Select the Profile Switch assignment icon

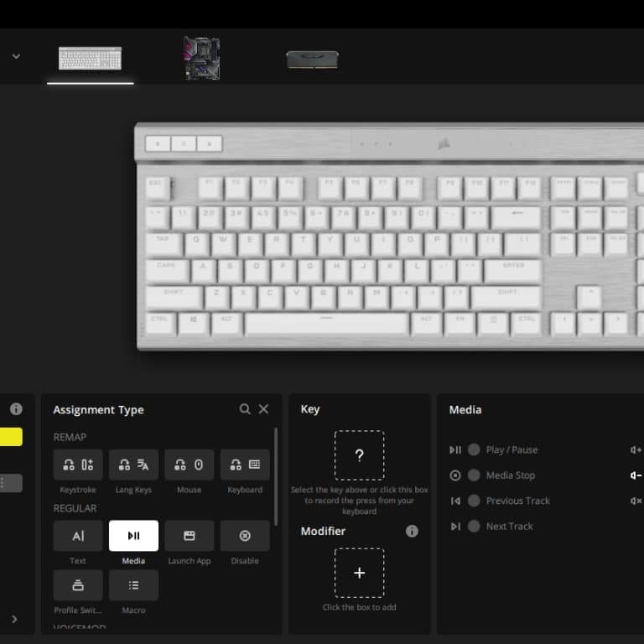click(78, 584)
